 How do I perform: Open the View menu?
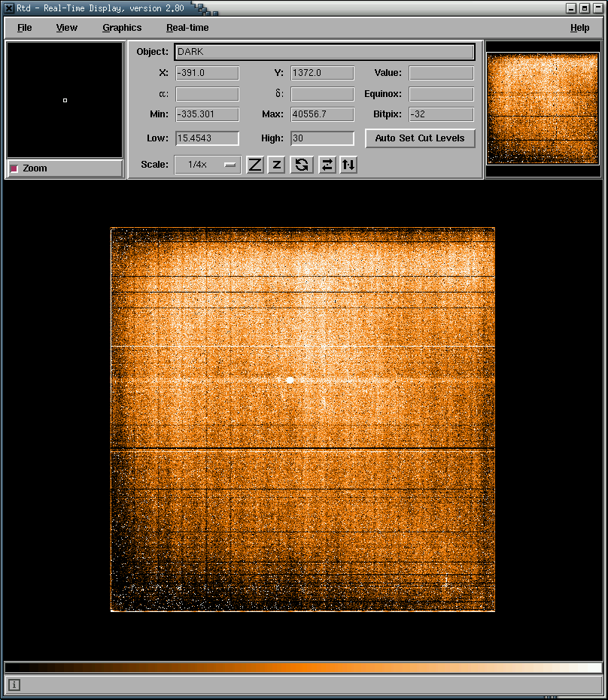click(x=66, y=28)
